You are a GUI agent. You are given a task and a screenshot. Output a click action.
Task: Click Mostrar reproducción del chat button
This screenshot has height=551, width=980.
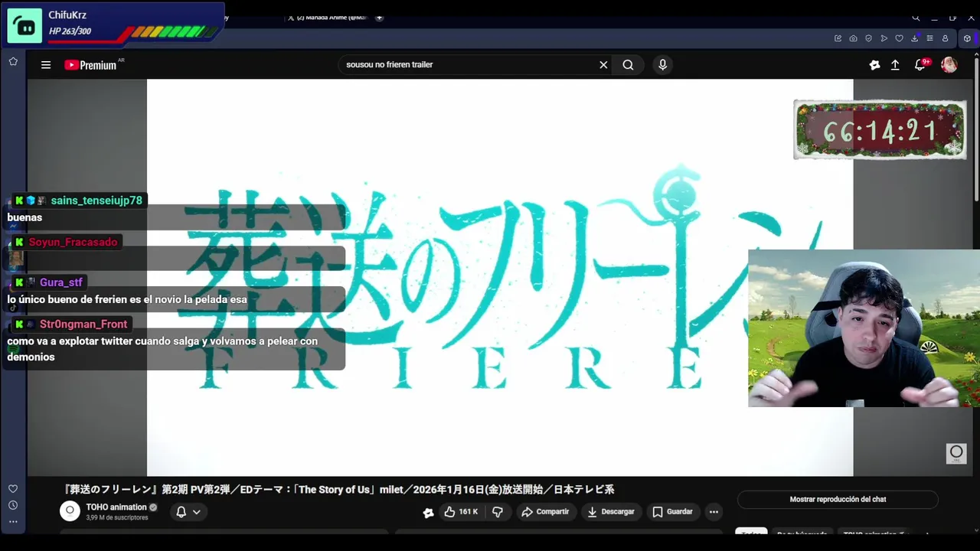tap(838, 500)
